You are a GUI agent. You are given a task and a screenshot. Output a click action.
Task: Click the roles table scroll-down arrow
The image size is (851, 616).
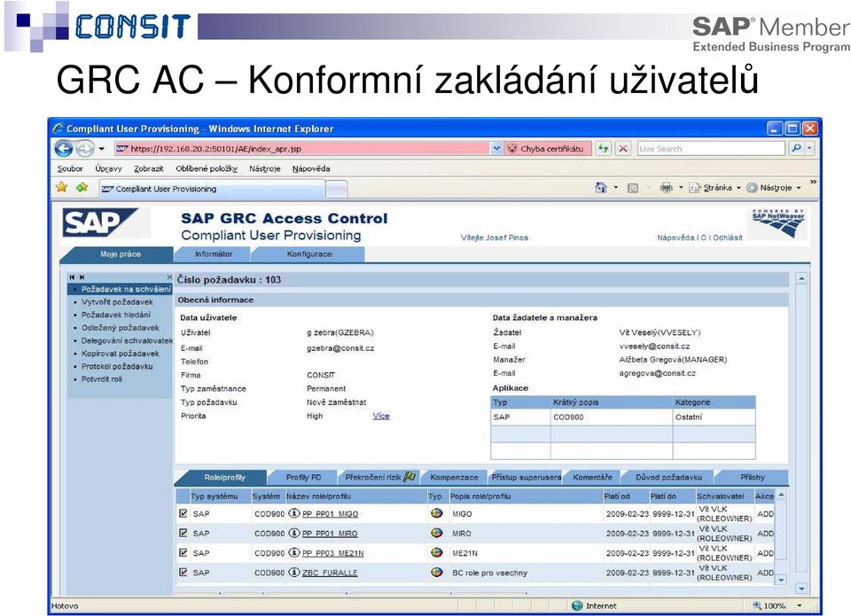click(x=781, y=579)
